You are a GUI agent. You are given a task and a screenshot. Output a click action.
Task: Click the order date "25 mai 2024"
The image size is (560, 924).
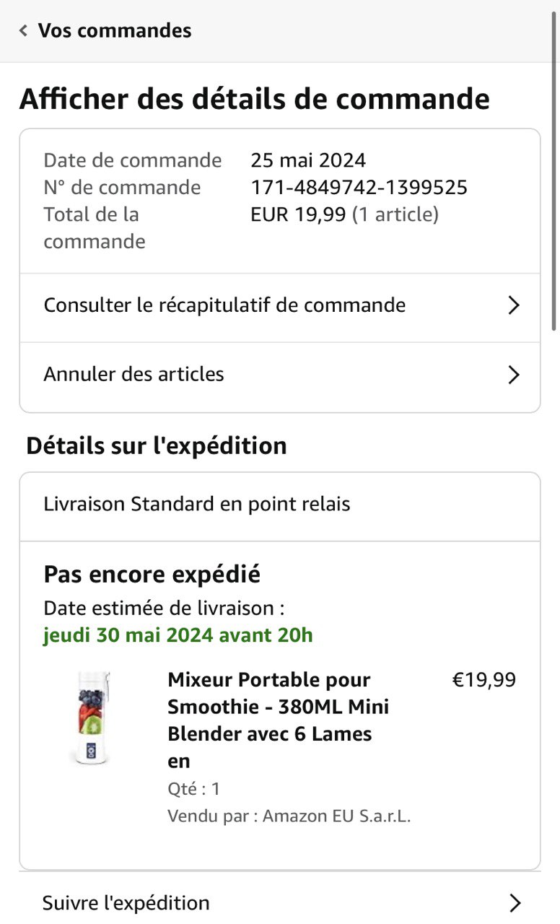[308, 160]
